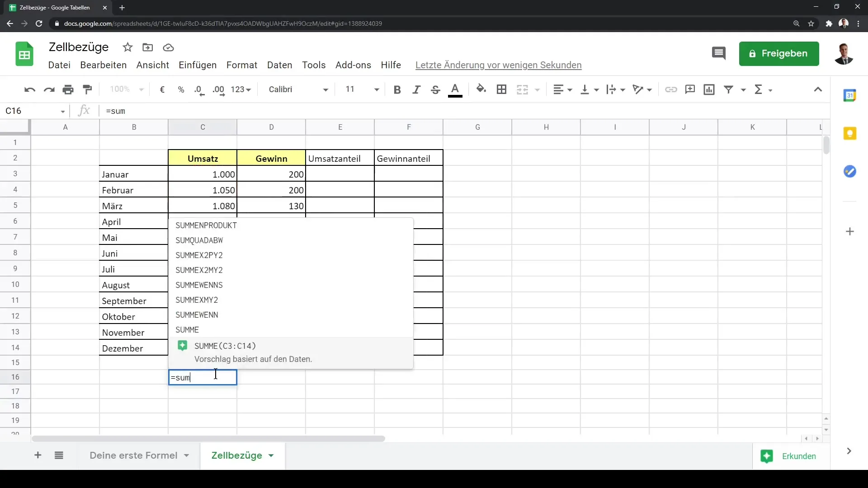Open the horizontal align dropdown
The image size is (868, 488).
click(563, 89)
